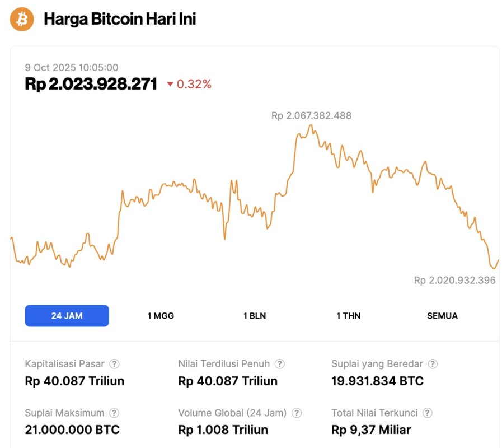502x448 pixels.
Task: Click the Suplai yang Beredar help icon
Action: point(433,364)
